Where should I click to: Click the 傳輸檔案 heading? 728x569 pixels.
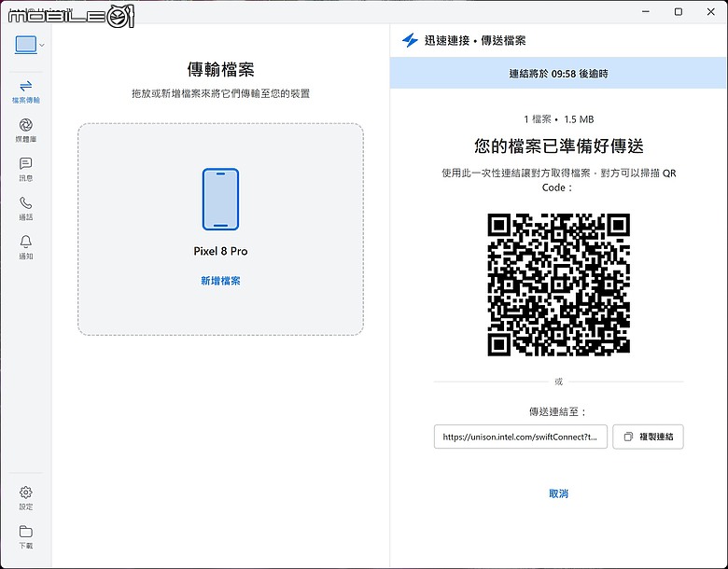[x=220, y=70]
